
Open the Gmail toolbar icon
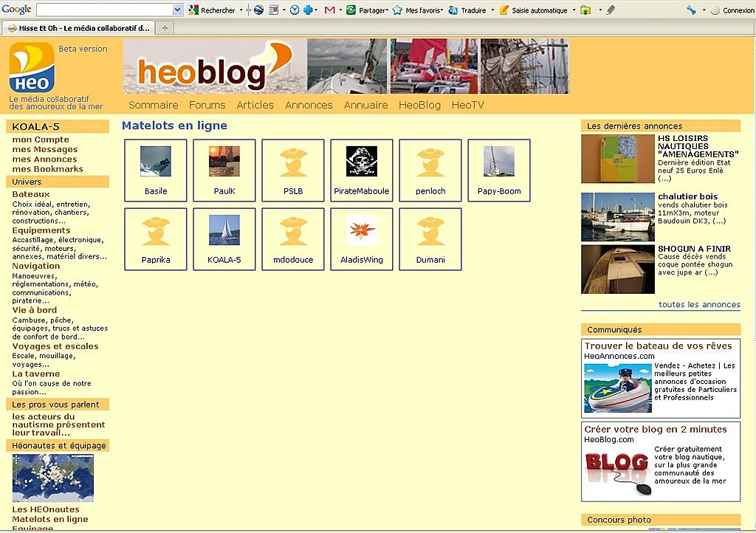tap(330, 10)
